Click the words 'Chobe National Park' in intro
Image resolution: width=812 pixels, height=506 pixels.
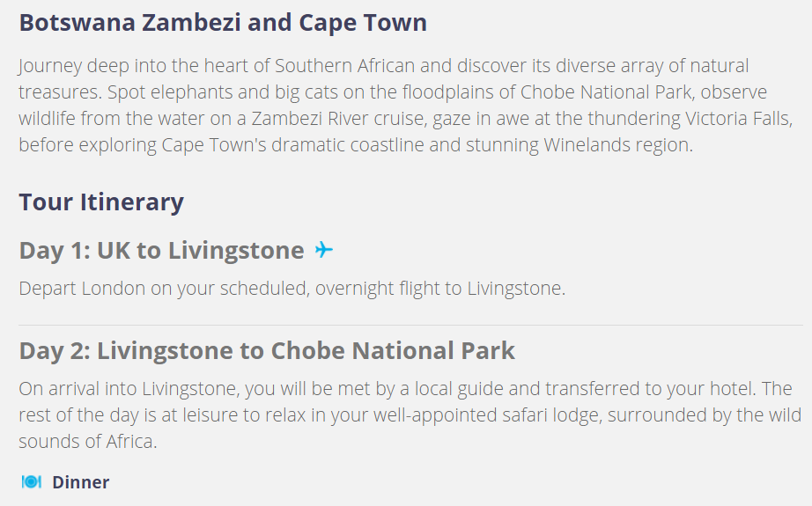click(605, 92)
